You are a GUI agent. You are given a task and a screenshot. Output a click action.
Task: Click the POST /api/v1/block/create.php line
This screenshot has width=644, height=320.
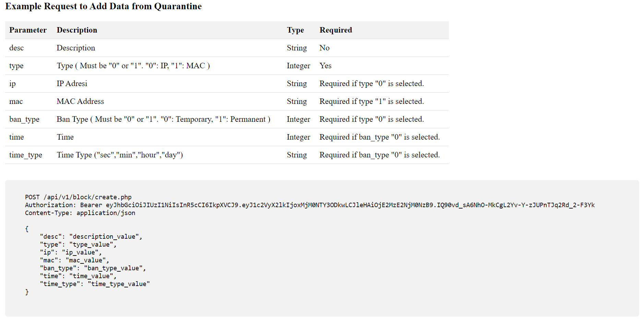coord(78,197)
